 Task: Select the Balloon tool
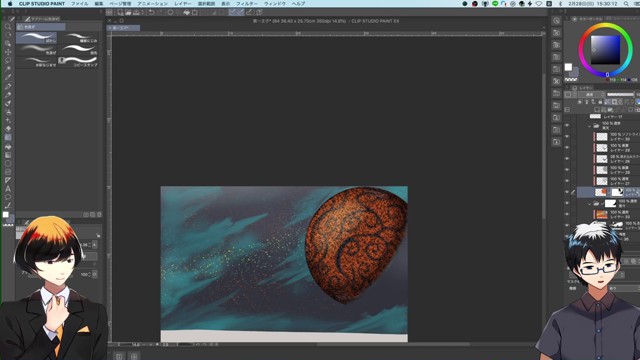pyautogui.click(x=8, y=197)
